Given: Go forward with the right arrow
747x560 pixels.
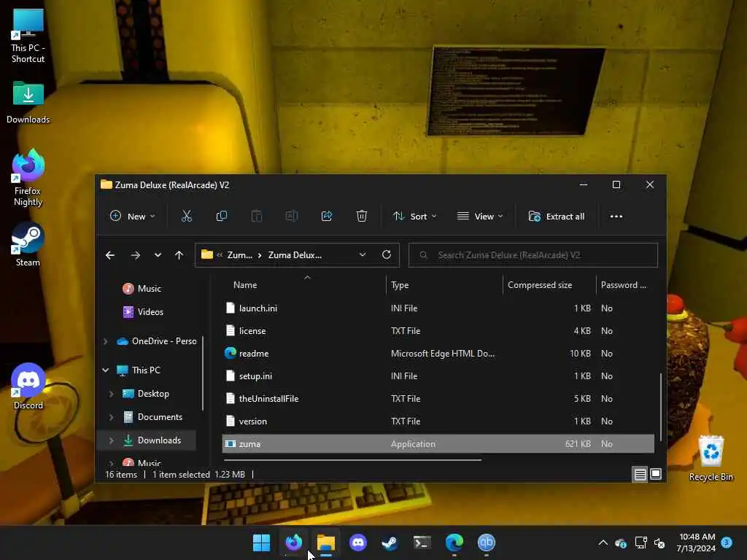Looking at the screenshot, I should [135, 255].
